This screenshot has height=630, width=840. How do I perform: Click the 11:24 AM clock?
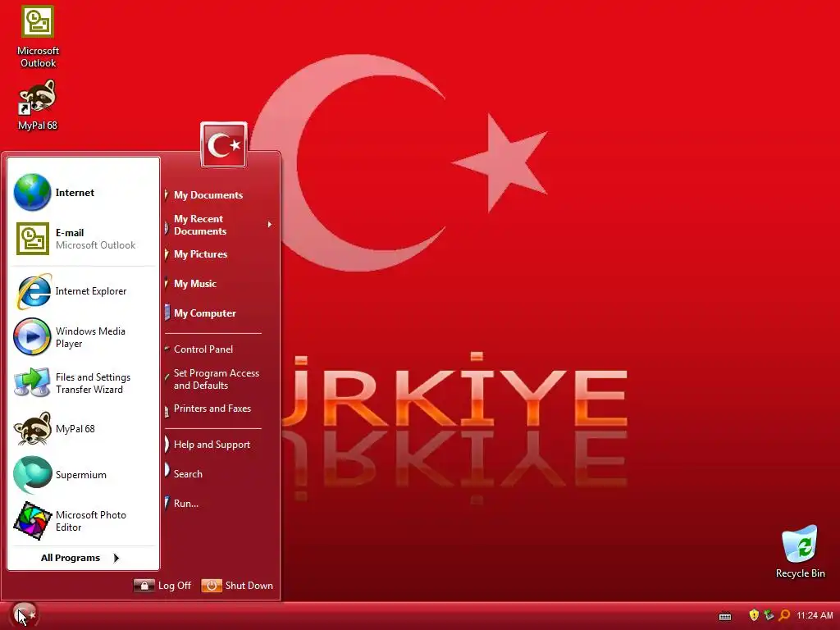(x=815, y=615)
